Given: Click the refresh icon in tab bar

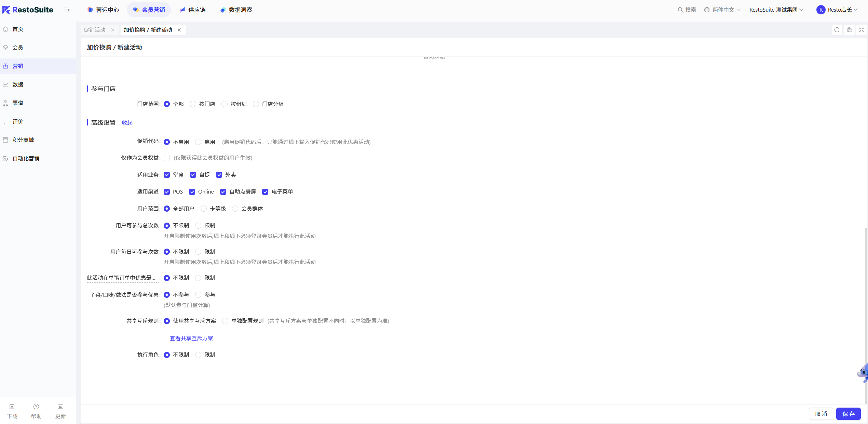Looking at the screenshot, I should click(837, 30).
